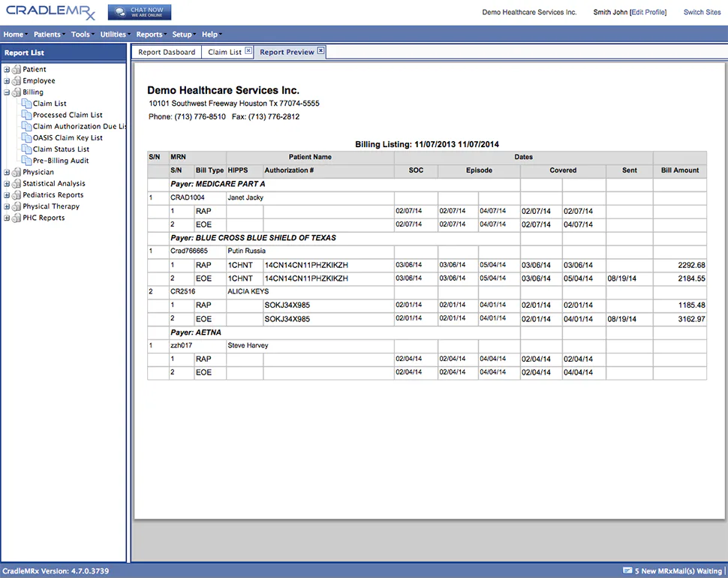This screenshot has width=728, height=578.
Task: Click MRN CRAD1004 cell
Action: click(187, 197)
